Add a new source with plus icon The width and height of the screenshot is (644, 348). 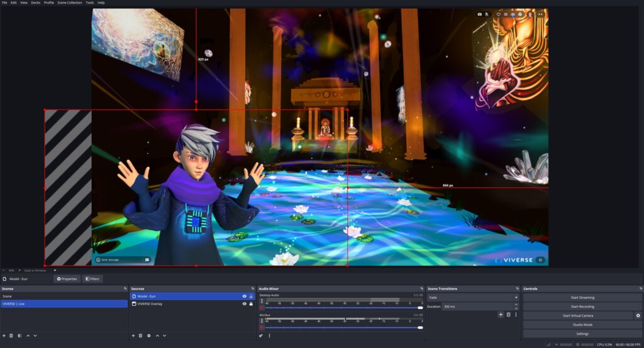(x=133, y=335)
